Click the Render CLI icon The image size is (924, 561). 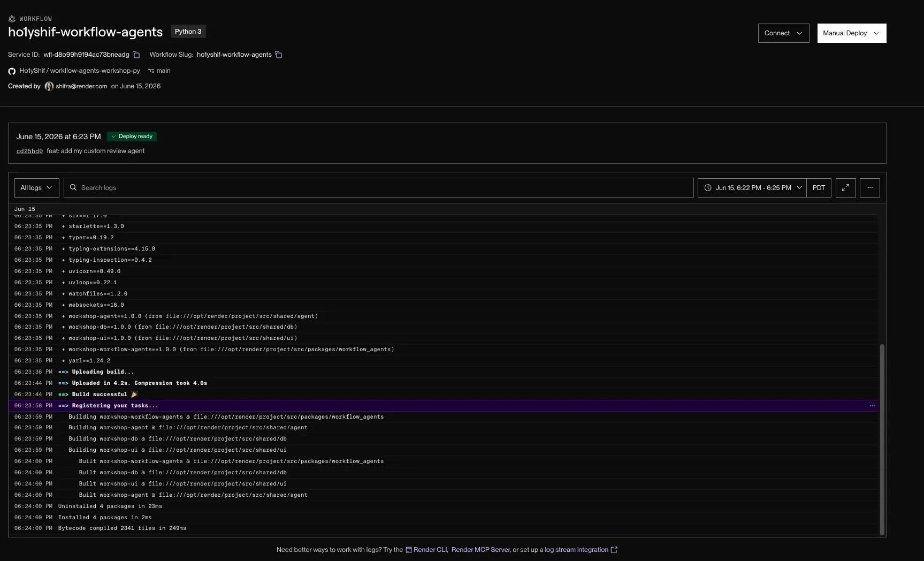409,550
